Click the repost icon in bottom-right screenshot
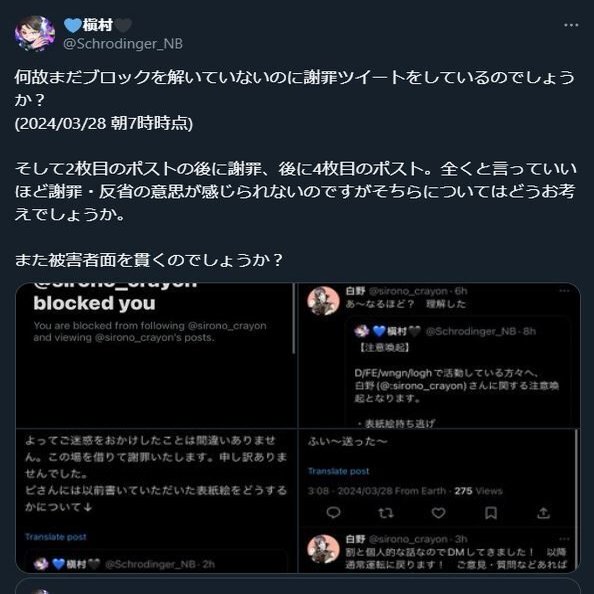 coord(386,513)
